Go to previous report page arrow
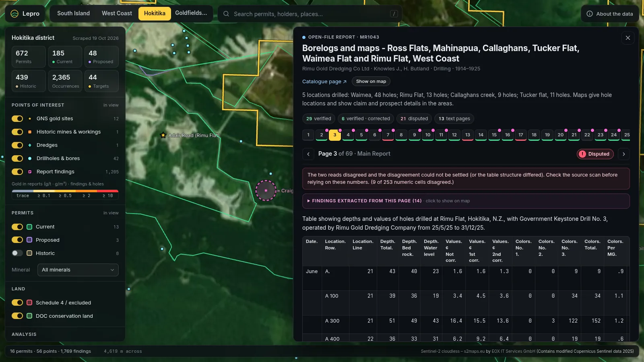 coord(308,154)
